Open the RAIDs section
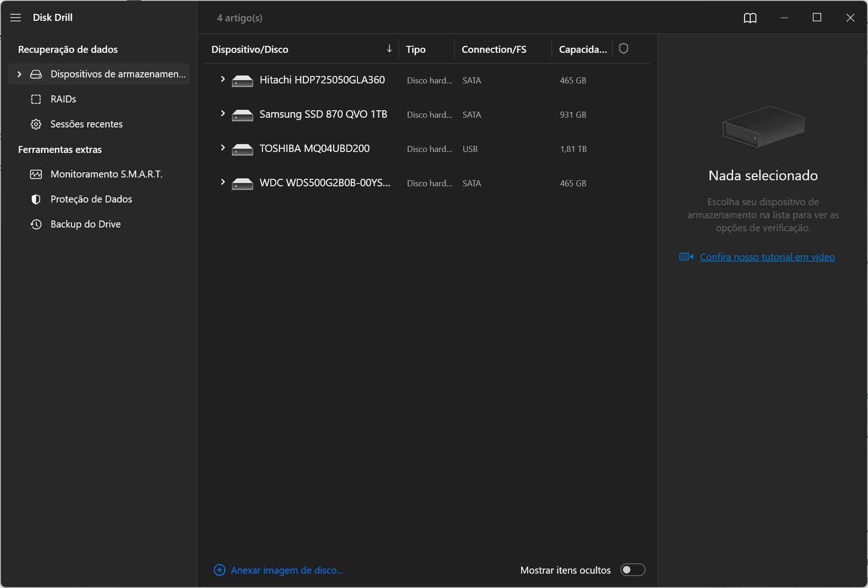The width and height of the screenshot is (868, 588). (x=63, y=99)
